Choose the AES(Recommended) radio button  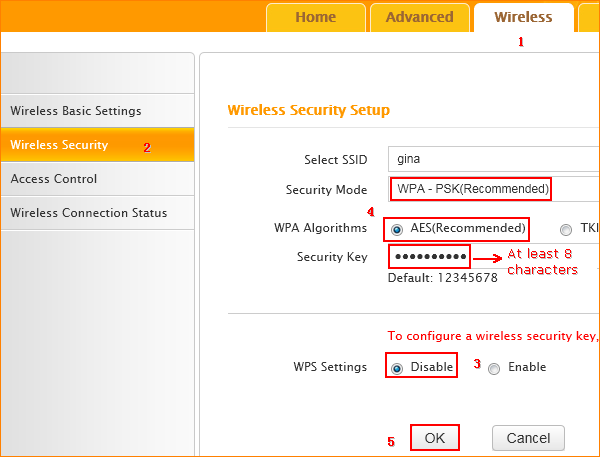pyautogui.click(x=397, y=228)
